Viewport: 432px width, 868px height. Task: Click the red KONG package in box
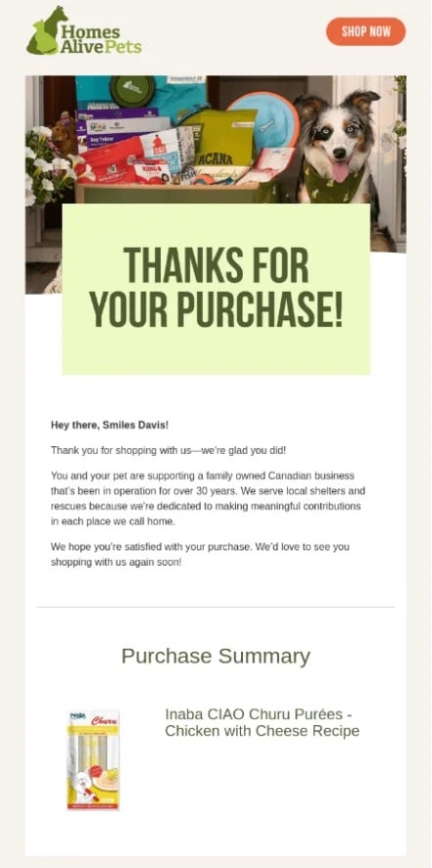point(150,172)
